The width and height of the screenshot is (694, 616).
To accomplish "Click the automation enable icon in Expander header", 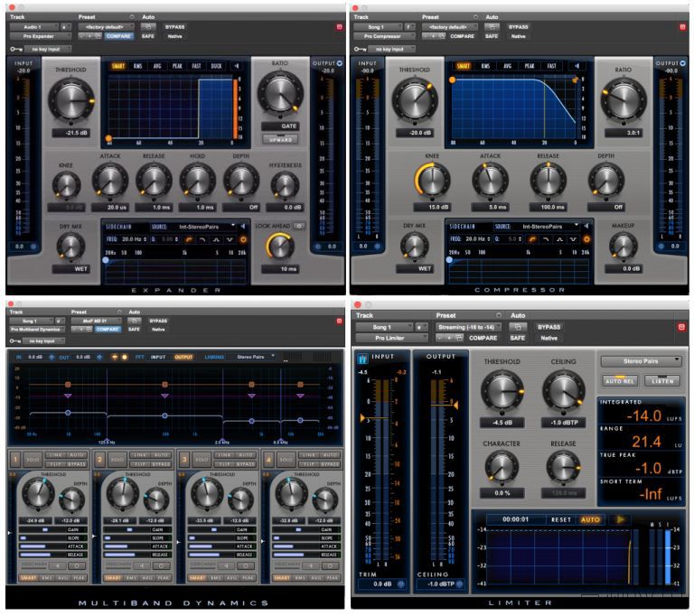I will (148, 27).
